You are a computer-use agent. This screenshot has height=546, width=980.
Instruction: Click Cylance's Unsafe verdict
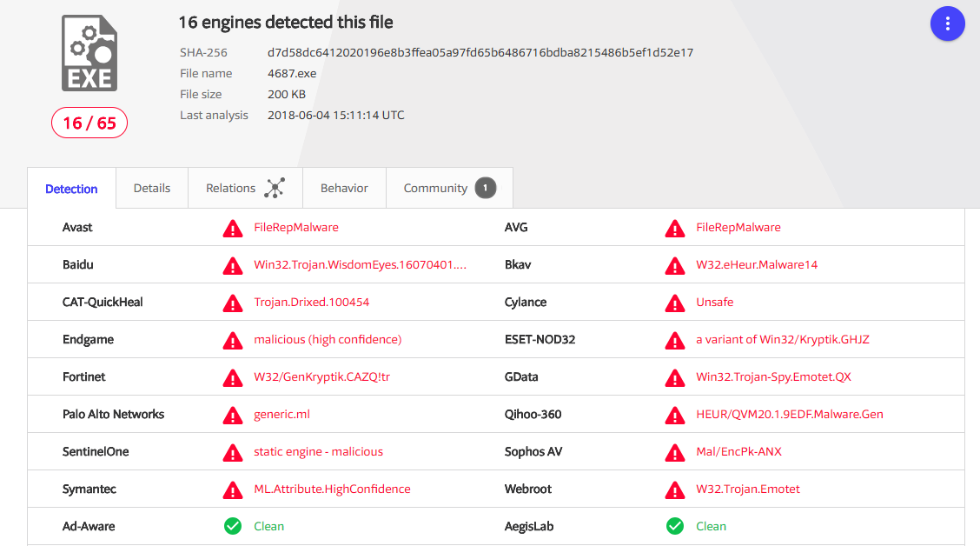tap(715, 302)
